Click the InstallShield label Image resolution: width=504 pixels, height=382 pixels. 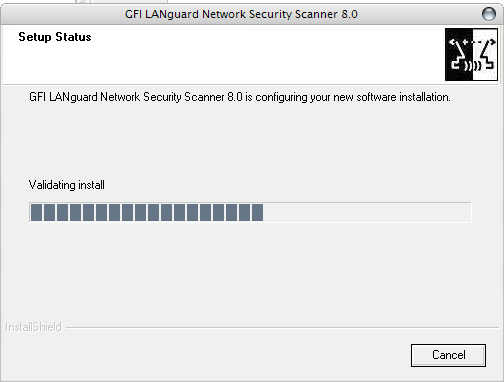tap(33, 327)
